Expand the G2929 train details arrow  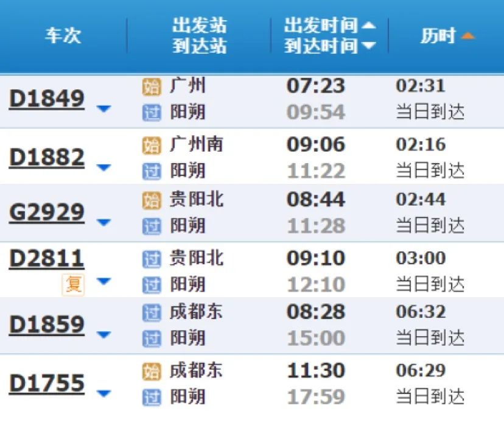104,223
